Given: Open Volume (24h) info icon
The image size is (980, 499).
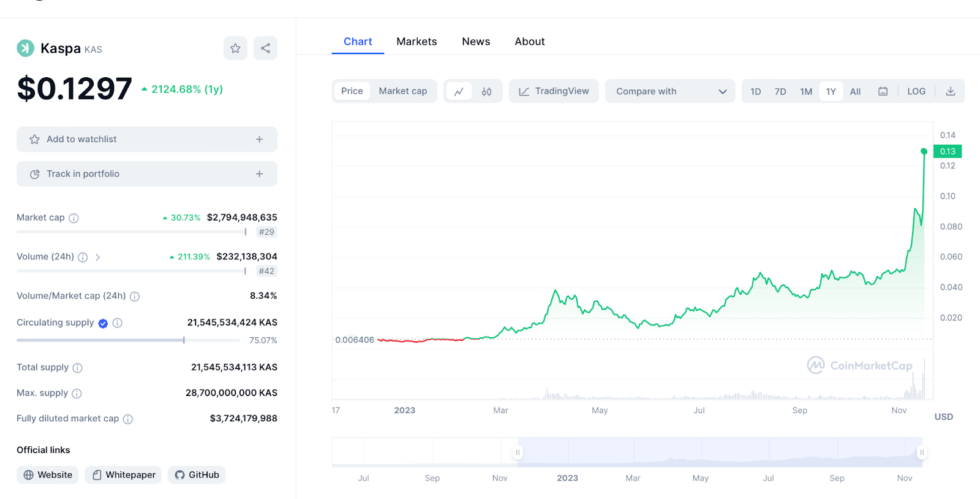Looking at the screenshot, I should (x=83, y=257).
